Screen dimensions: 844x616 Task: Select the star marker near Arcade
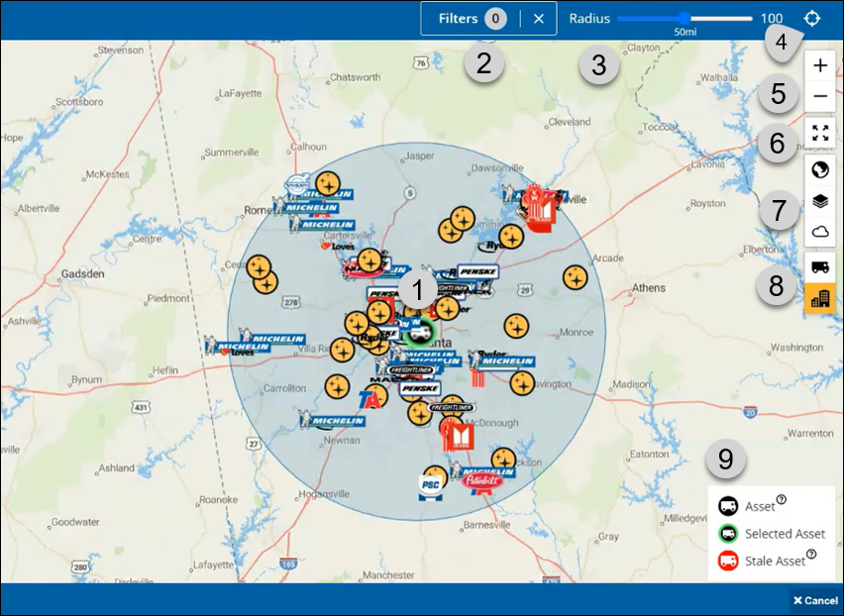[x=575, y=277]
